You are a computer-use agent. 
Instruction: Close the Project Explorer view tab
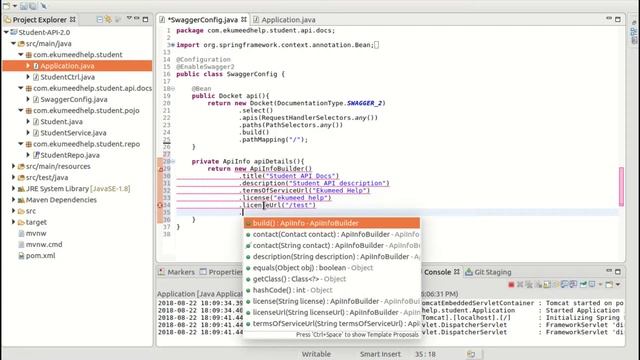(73, 19)
